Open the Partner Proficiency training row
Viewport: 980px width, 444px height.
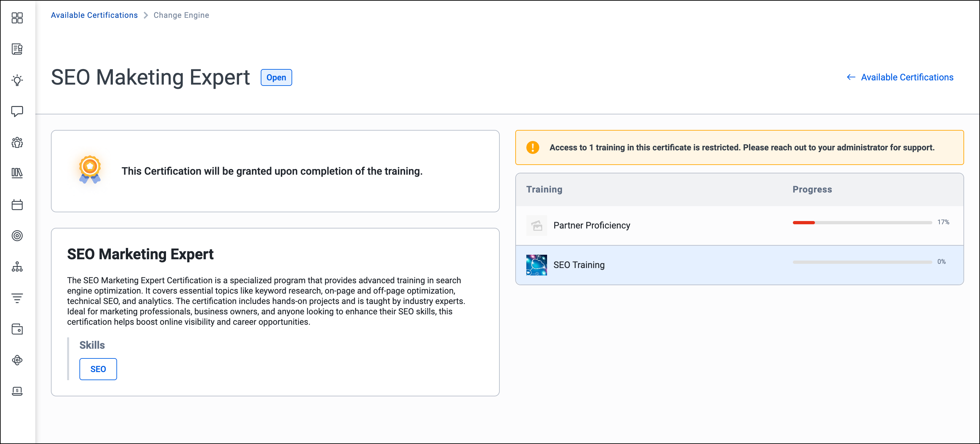coord(740,226)
